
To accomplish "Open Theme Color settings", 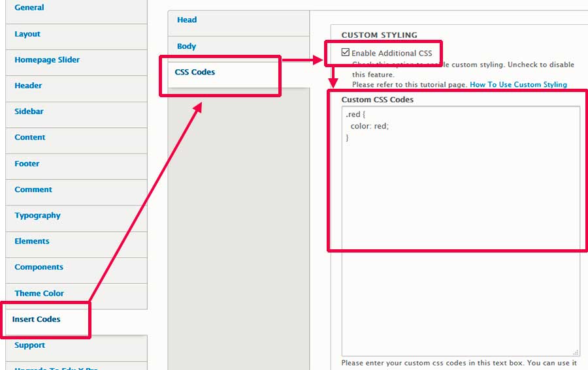I will click(39, 294).
